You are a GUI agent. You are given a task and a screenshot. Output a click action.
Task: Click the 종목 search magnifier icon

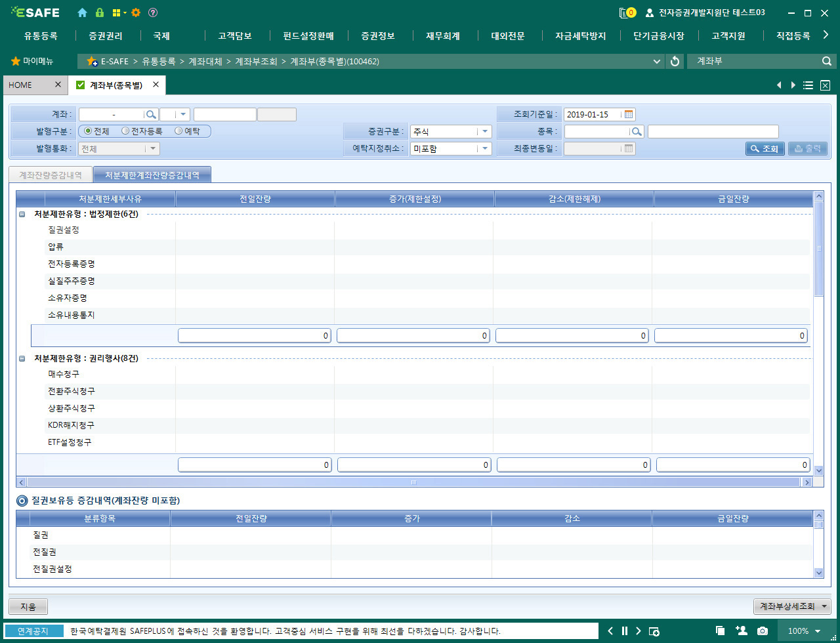click(x=637, y=131)
